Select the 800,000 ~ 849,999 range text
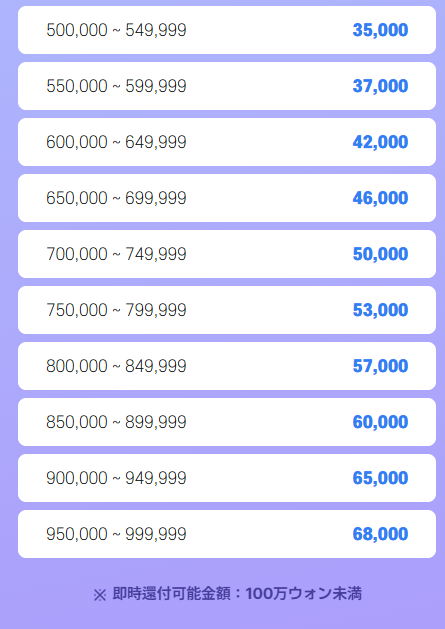This screenshot has height=629, width=445. point(116,366)
